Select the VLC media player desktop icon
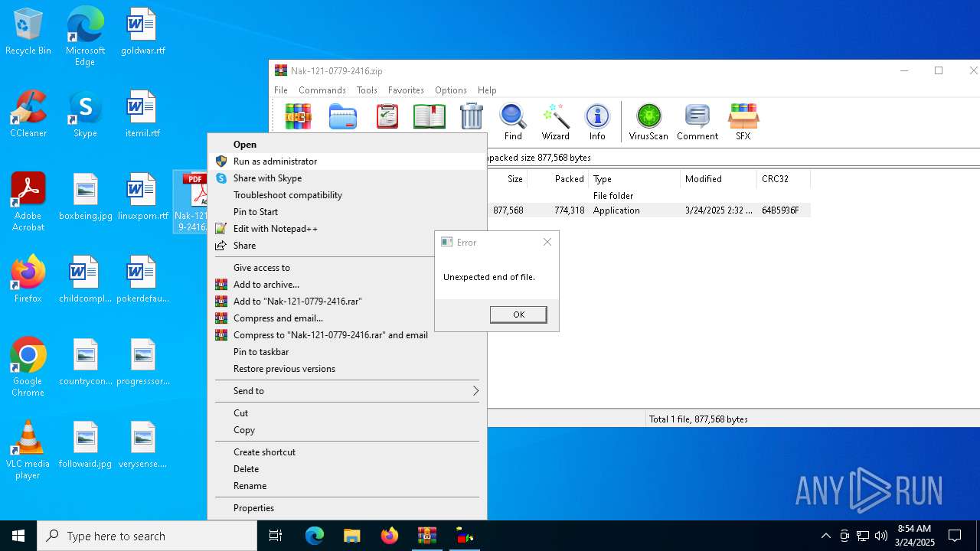The image size is (980, 551). pyautogui.click(x=28, y=450)
